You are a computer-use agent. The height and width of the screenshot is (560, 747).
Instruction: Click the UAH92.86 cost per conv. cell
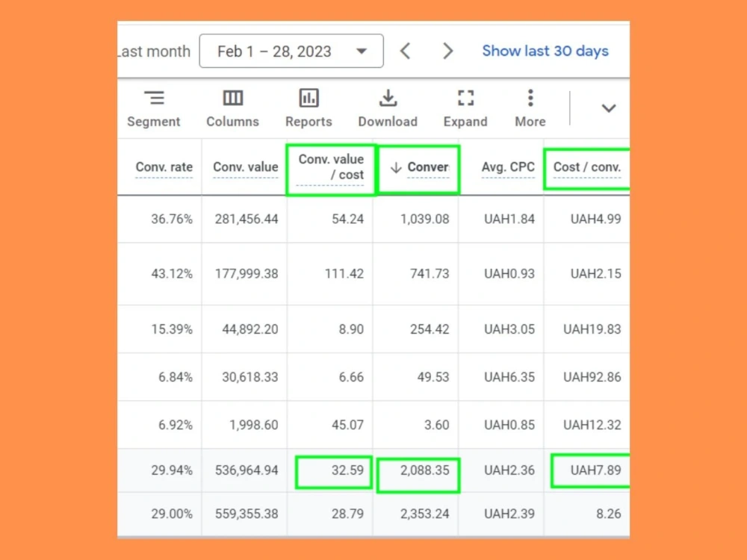coord(592,377)
